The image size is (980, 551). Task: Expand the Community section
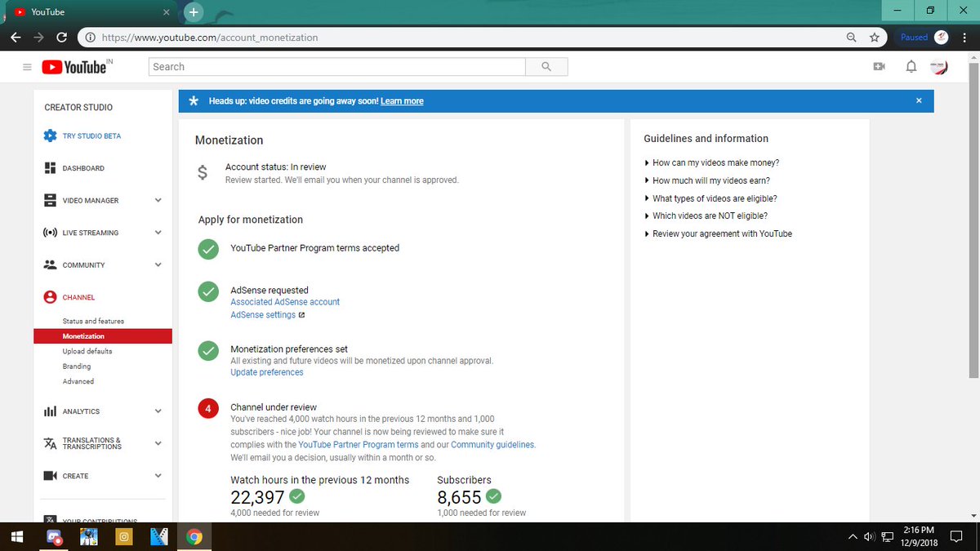click(x=158, y=265)
